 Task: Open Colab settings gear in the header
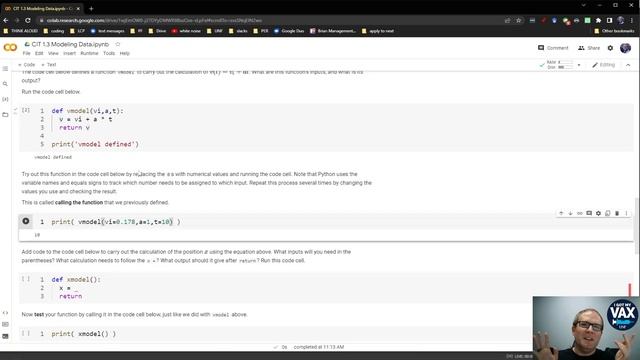click(x=610, y=48)
